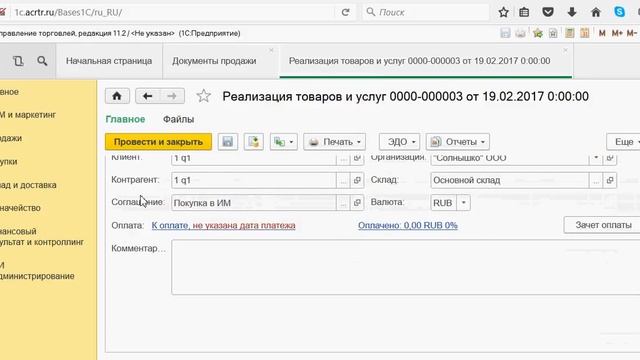This screenshot has height=360, width=640.
Task: Click the Зачет оплаты button
Action: click(603, 225)
